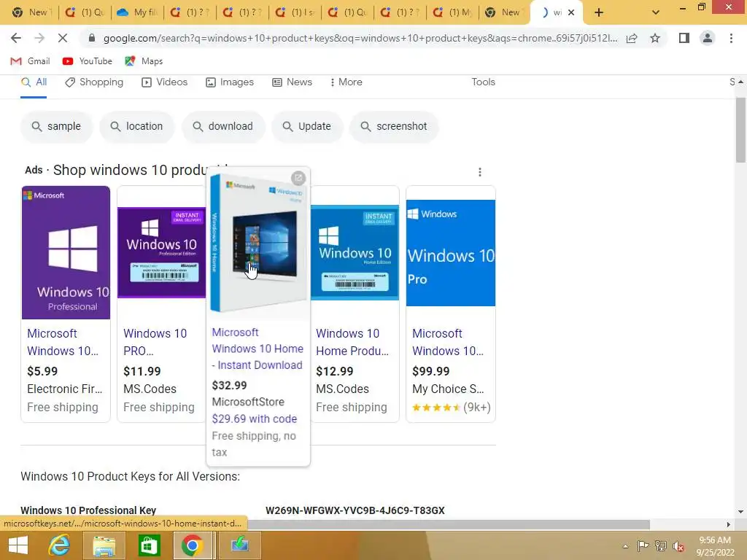
Task: Select the 'download' suggestion chip
Action: (x=223, y=127)
